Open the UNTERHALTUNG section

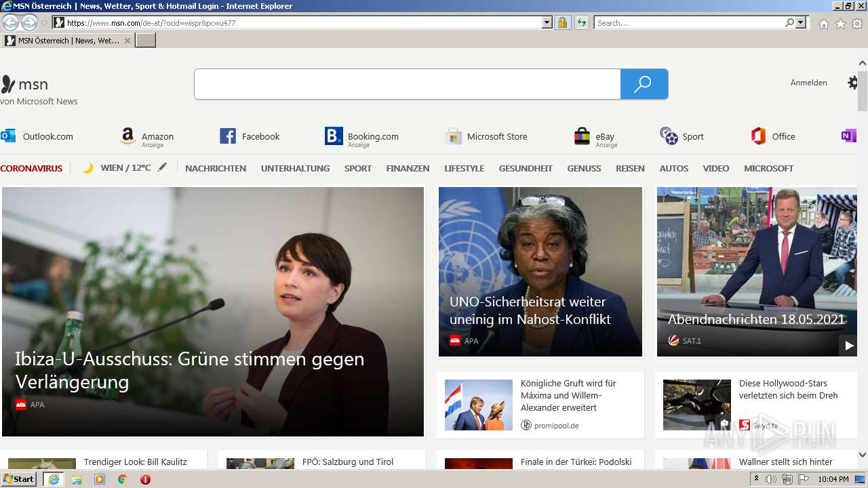pos(295,168)
